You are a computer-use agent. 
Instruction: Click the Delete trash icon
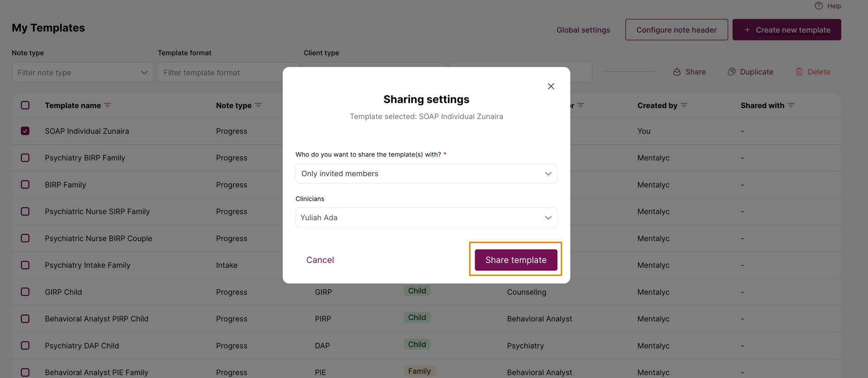pyautogui.click(x=799, y=72)
